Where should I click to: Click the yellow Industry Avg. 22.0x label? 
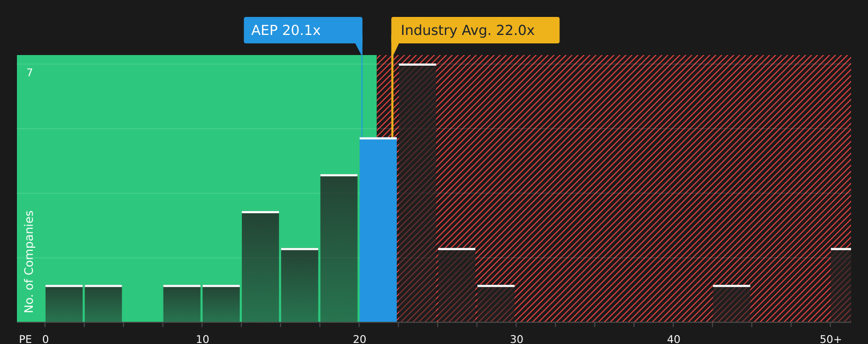[x=475, y=30]
